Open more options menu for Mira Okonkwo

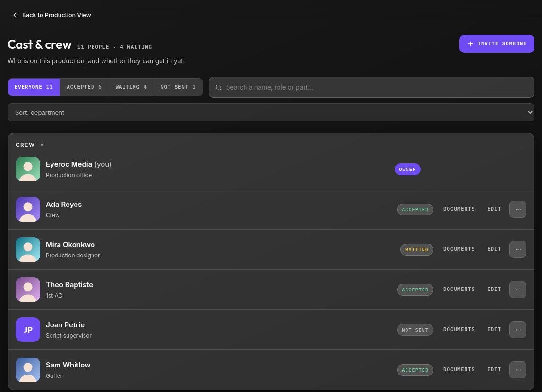click(518, 249)
